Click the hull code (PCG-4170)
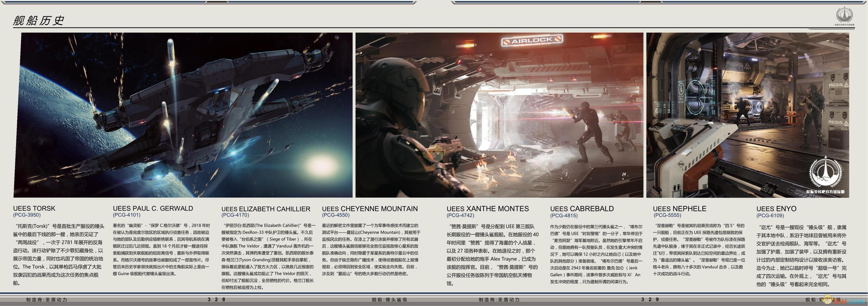Screen dimensions: 868x306 [x=235, y=215]
